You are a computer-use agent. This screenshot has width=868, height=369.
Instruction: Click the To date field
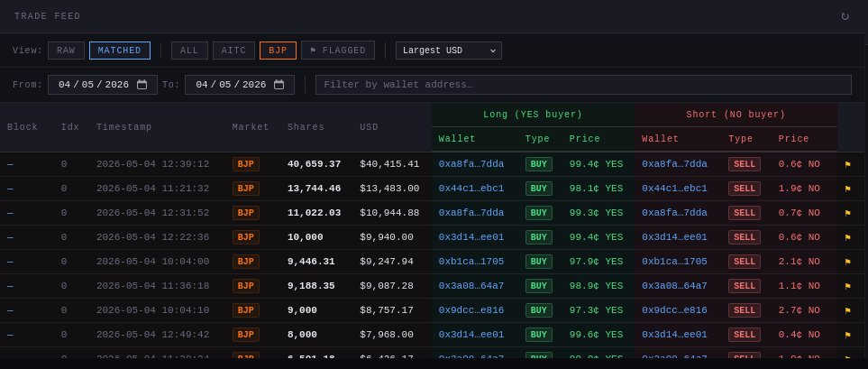click(x=240, y=85)
